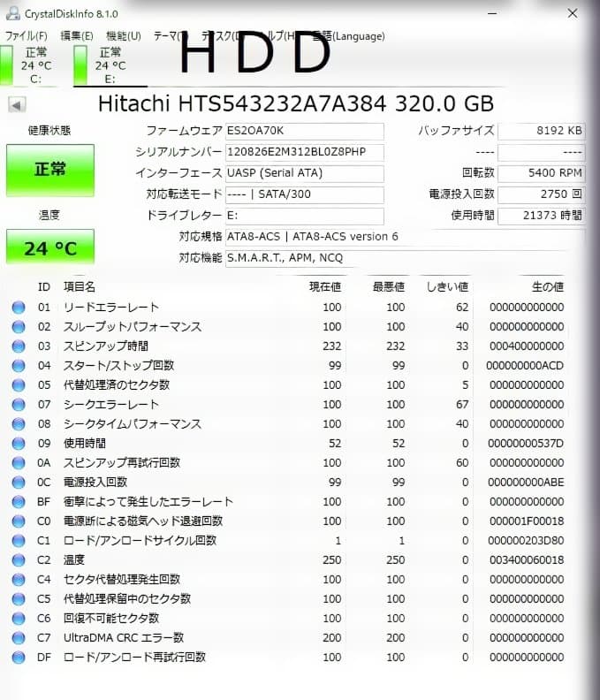Click status dot for 07 シークエラーレート

pyautogui.click(x=19, y=405)
